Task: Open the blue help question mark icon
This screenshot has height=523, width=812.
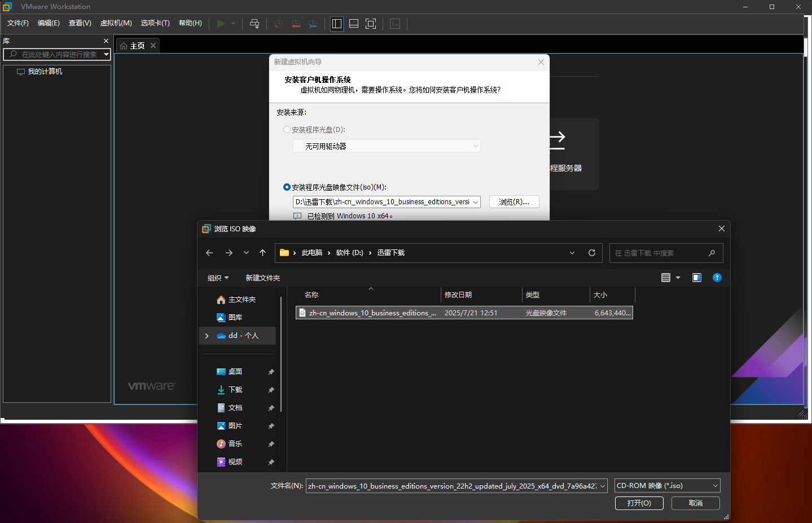Action: tap(717, 278)
